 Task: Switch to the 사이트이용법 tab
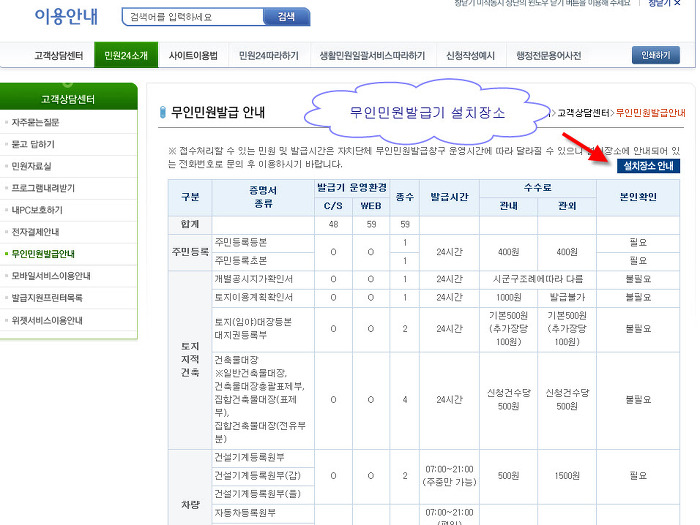click(193, 55)
